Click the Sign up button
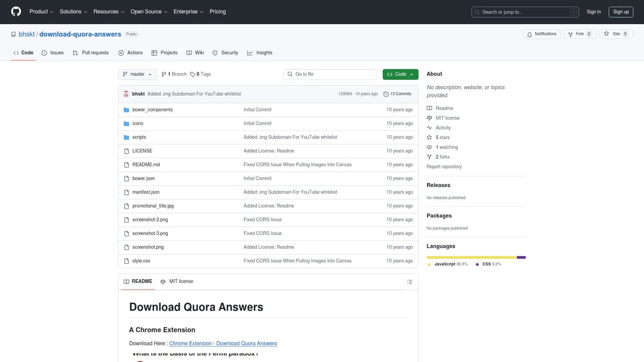 pos(620,12)
